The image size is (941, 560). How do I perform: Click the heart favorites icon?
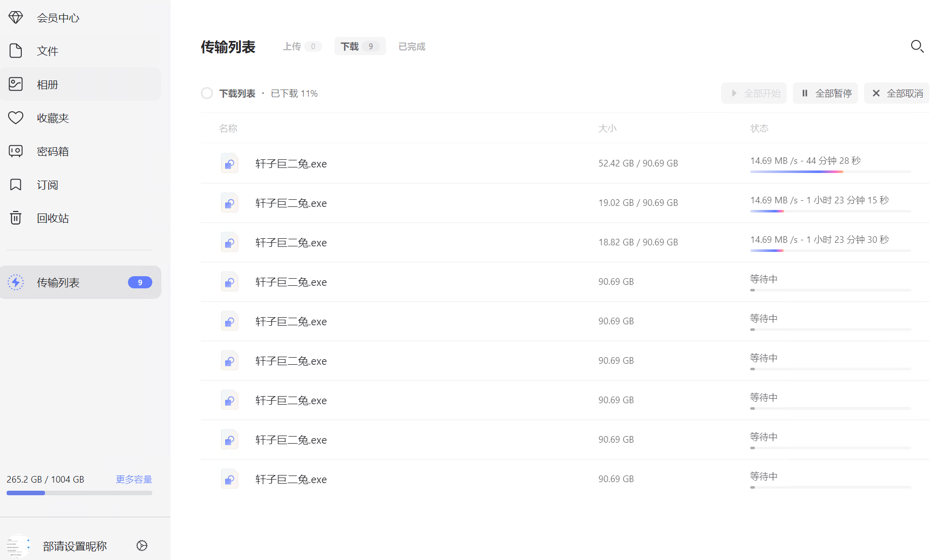(16, 118)
